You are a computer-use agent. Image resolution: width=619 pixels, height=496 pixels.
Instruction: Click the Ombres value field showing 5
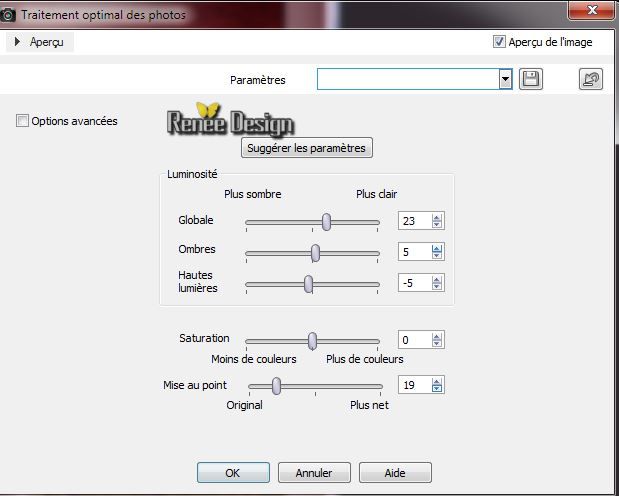(415, 252)
